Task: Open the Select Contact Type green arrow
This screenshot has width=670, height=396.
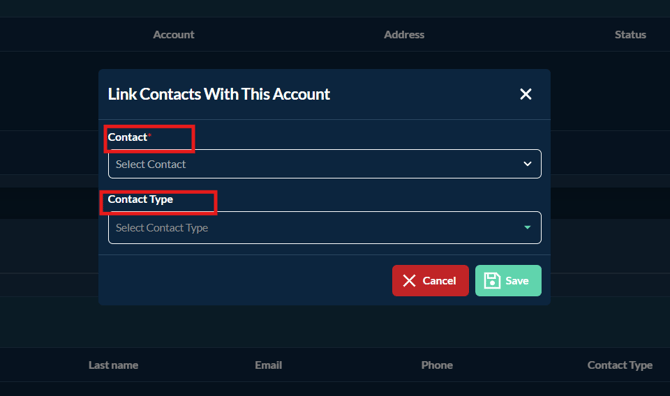Action: point(527,227)
